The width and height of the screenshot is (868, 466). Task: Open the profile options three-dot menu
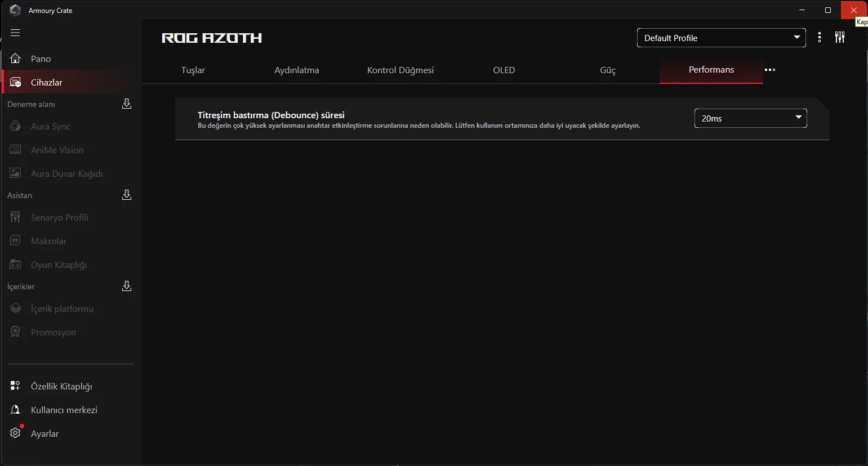point(820,38)
